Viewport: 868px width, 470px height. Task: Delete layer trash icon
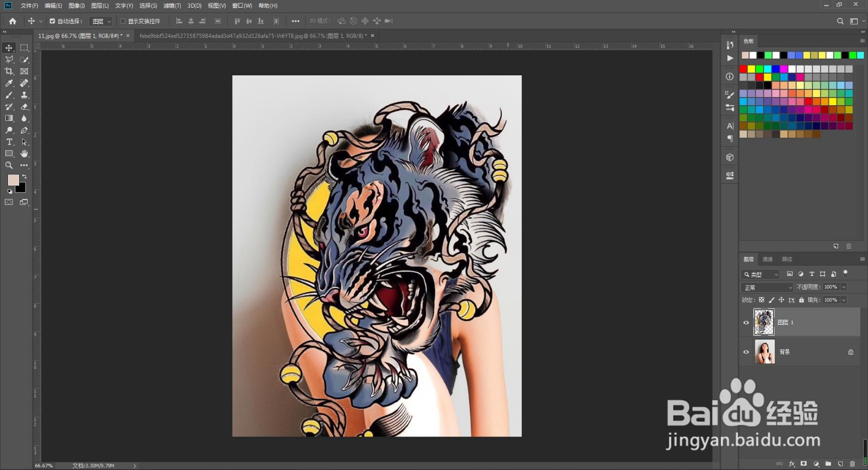coord(852,464)
